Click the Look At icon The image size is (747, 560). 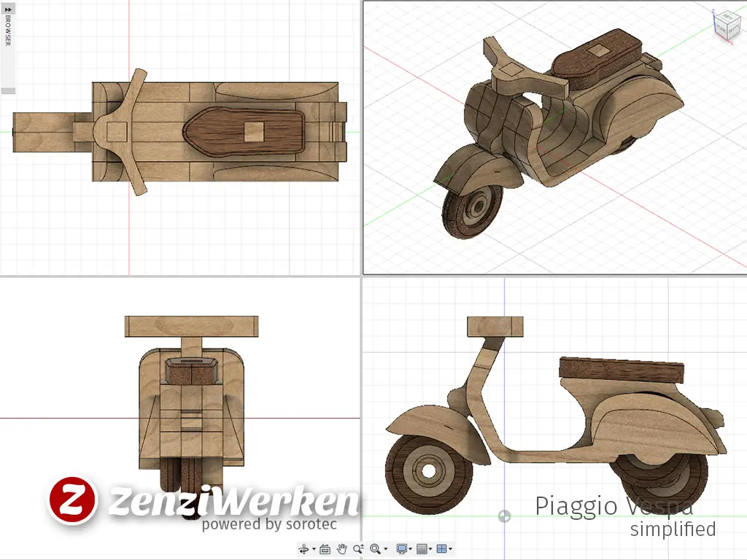coord(325,549)
